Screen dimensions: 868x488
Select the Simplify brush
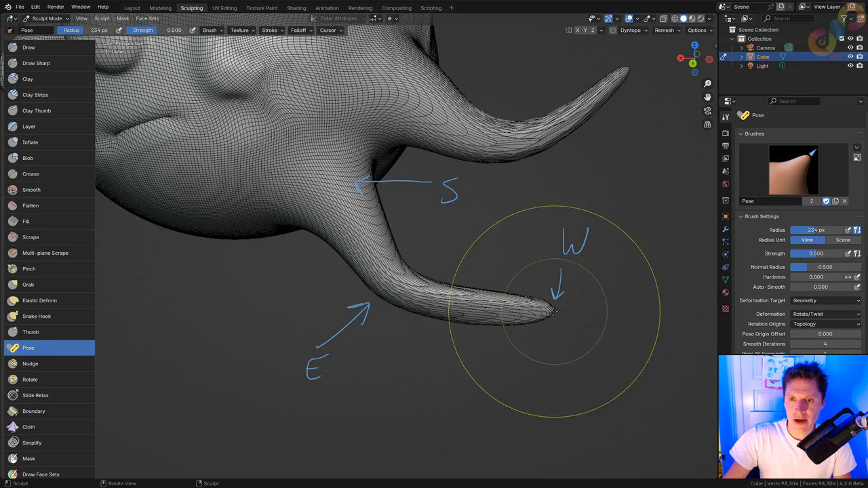(x=49, y=443)
